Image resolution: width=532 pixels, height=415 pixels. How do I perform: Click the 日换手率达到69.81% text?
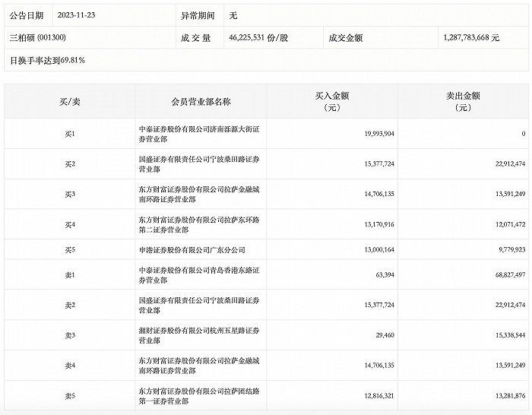[x=47, y=60]
